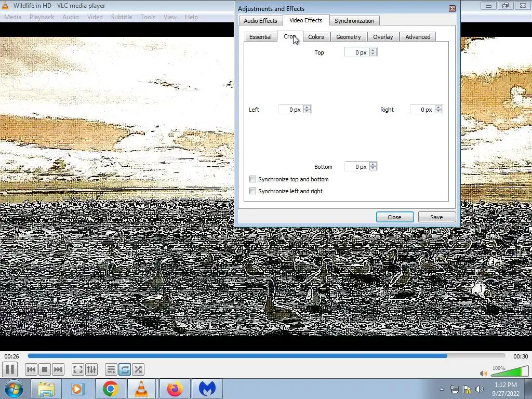The height and width of the screenshot is (399, 532).
Task: Open Windows Explorer from taskbar
Action: [x=46, y=389]
